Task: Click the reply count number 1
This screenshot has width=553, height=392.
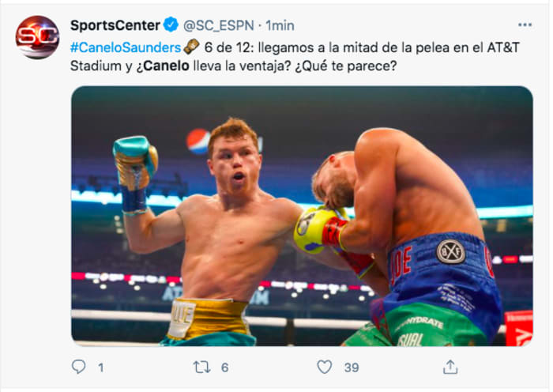Action: (100, 367)
